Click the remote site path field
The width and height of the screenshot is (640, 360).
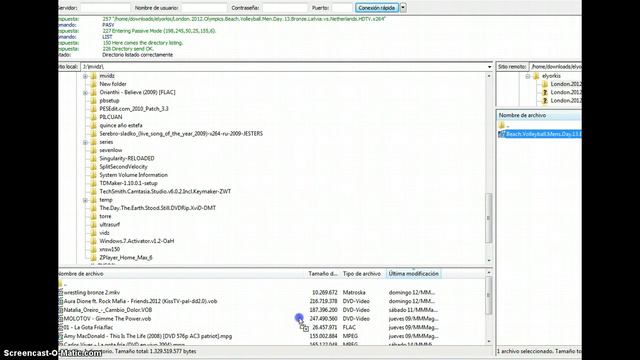[x=556, y=67]
